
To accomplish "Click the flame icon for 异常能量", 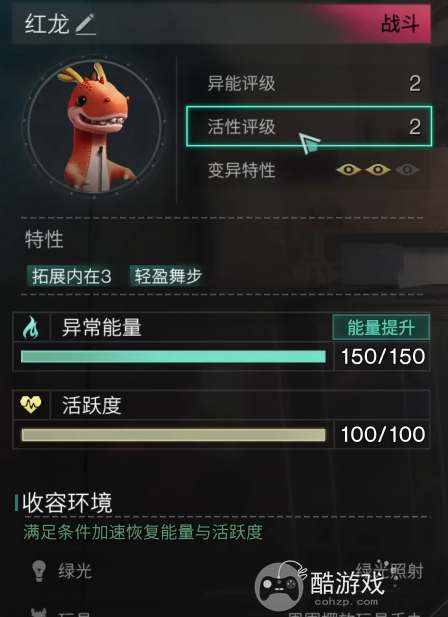I will pos(31,327).
